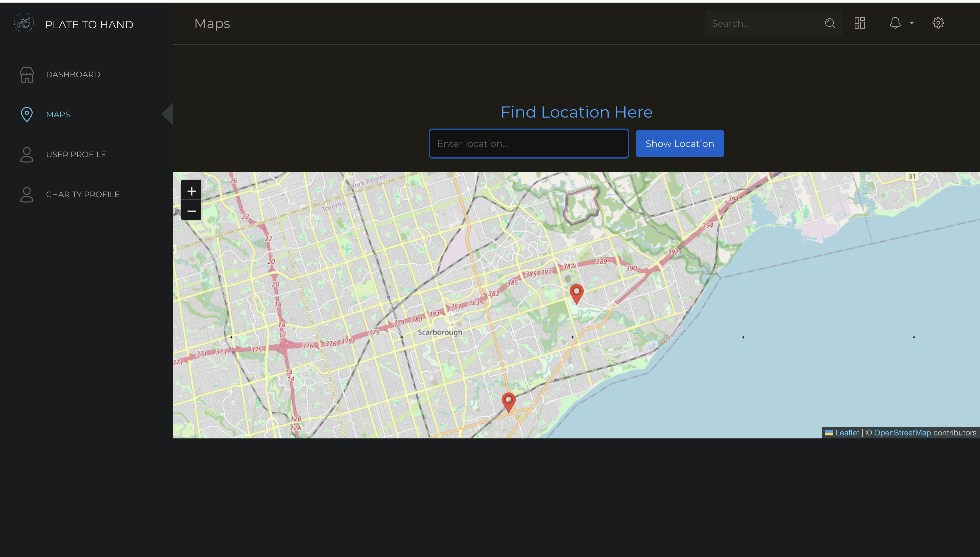Click the search magnifier icon
This screenshot has width=980, height=557.
point(830,23)
